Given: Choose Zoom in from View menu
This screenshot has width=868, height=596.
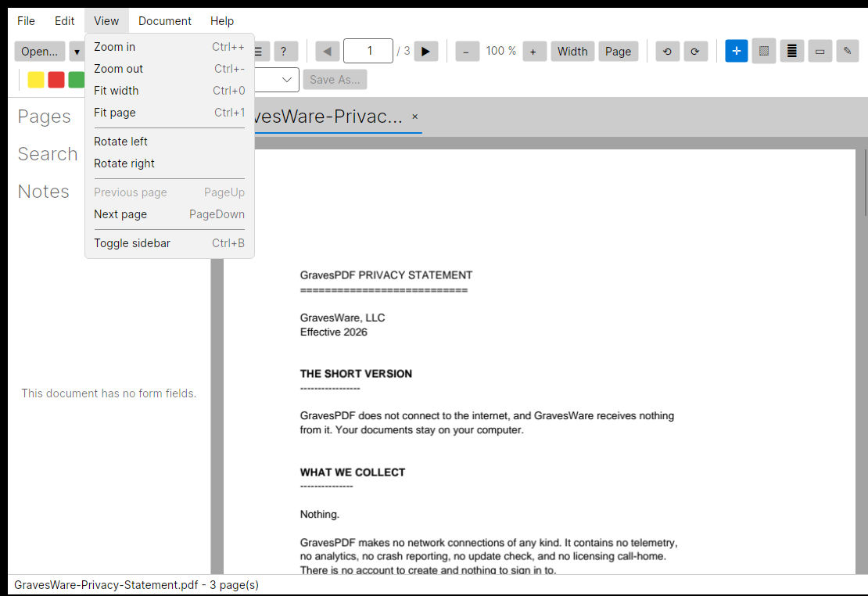Looking at the screenshot, I should coord(170,47).
